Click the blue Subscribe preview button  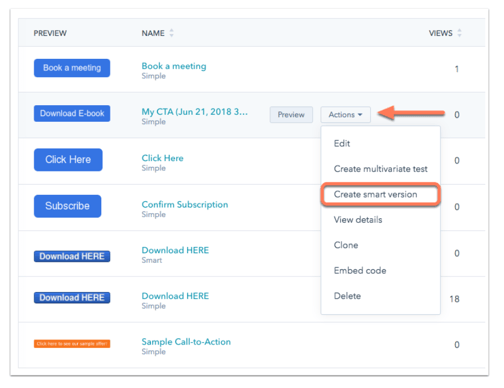[67, 206]
